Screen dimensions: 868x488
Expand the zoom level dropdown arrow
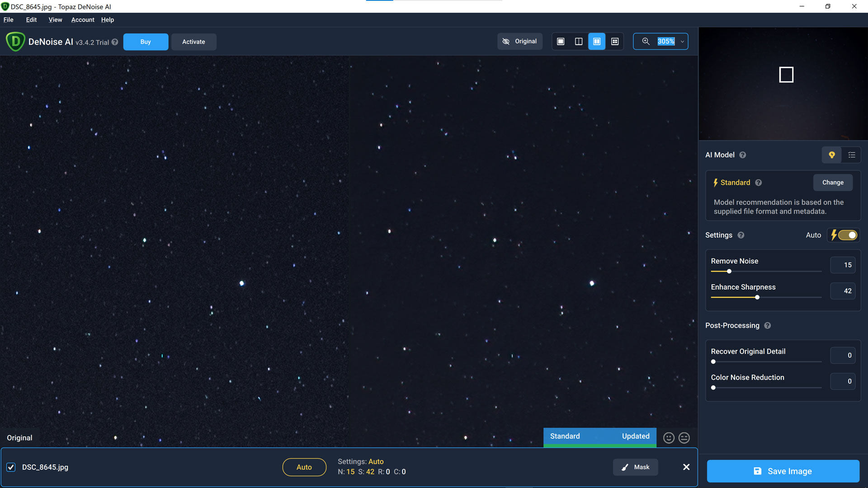[x=682, y=42]
